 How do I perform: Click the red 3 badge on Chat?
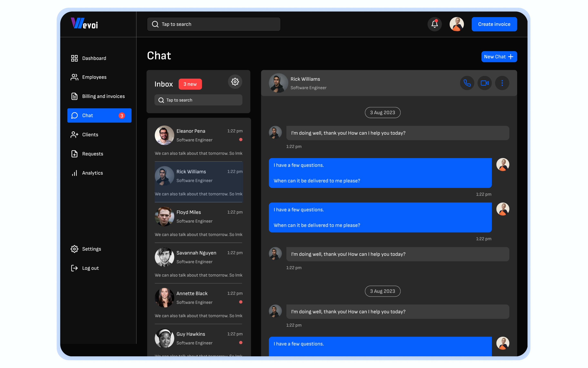click(122, 116)
